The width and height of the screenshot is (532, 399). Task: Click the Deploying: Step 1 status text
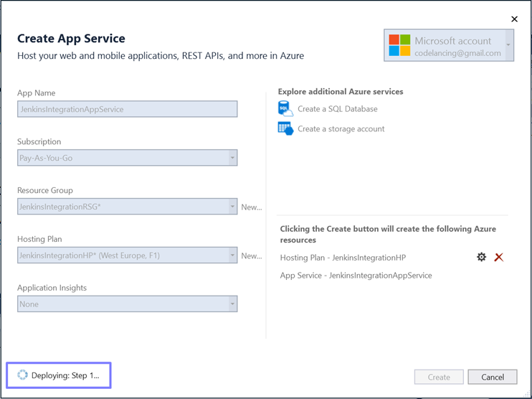(65, 375)
